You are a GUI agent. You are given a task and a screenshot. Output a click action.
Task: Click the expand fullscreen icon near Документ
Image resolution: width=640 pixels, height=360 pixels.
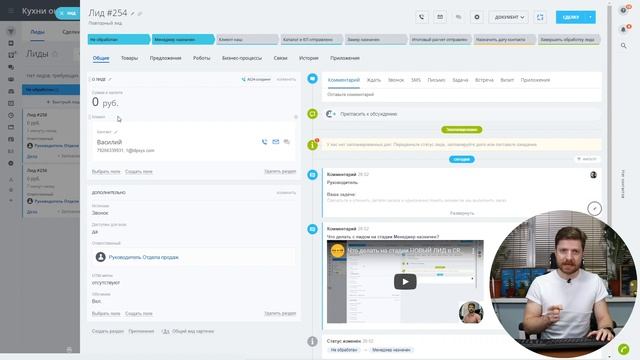coord(540,17)
